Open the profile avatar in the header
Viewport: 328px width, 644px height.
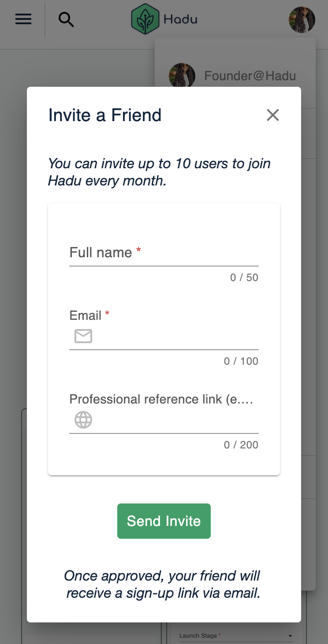click(302, 19)
